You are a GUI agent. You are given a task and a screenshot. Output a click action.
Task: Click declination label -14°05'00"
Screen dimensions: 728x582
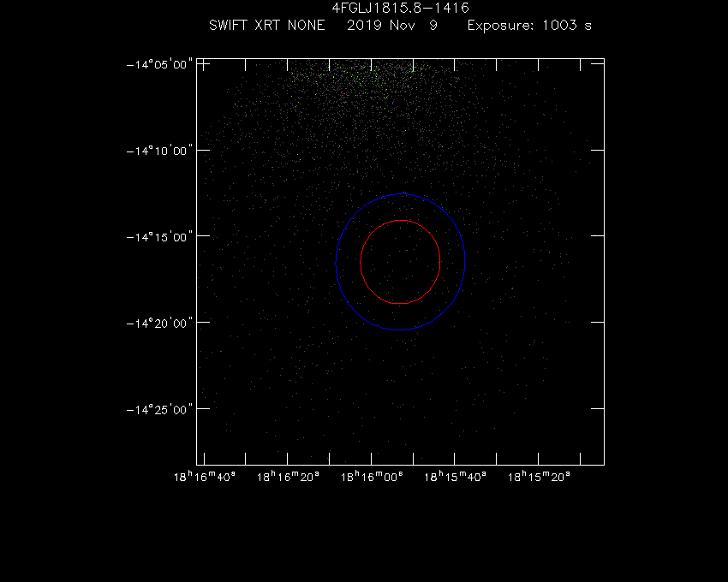click(159, 64)
